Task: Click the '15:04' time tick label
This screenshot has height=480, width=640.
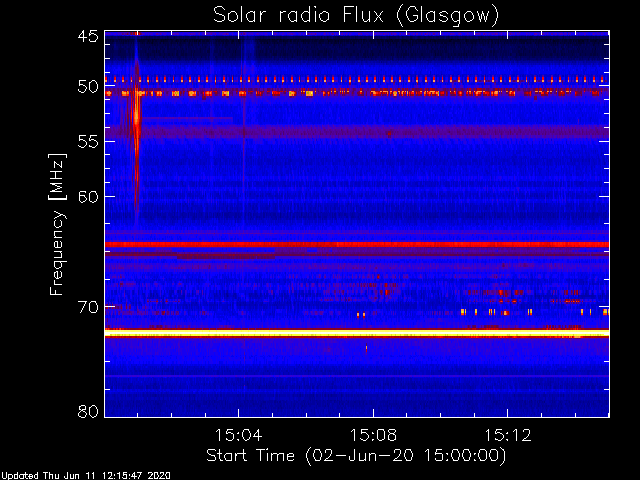Action: pos(238,435)
